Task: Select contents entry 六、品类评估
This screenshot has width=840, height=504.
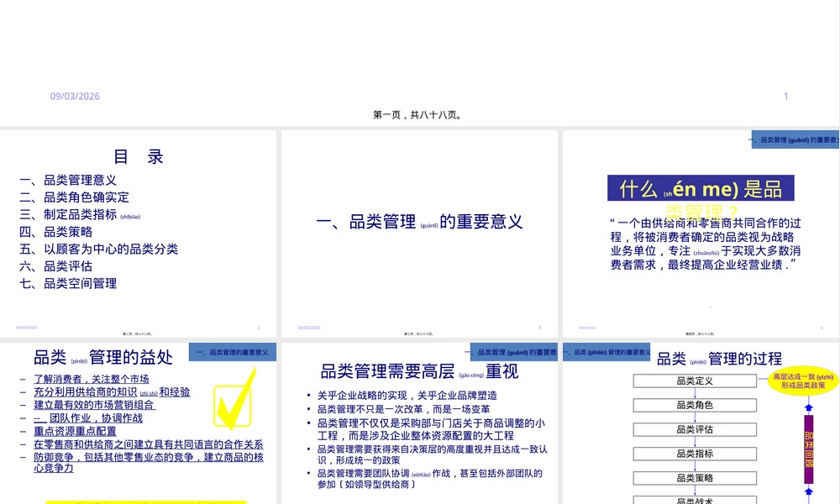Action: tap(55, 266)
